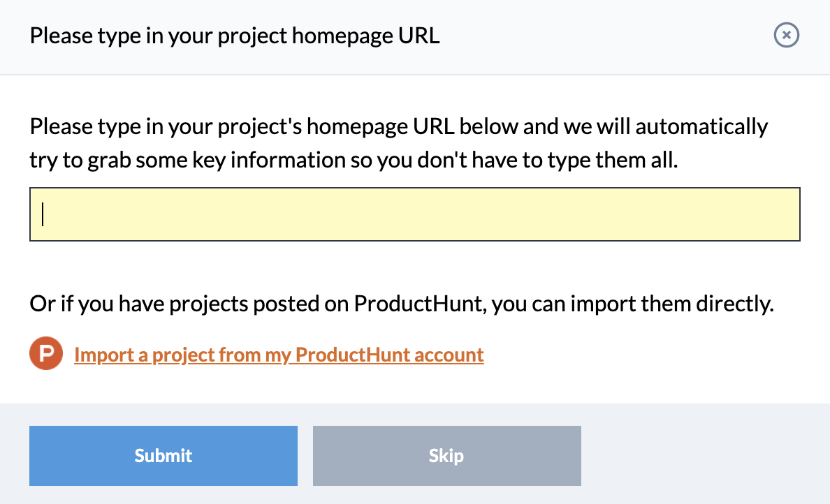The height and width of the screenshot is (504, 830).
Task: Click the empty footer area right of Skip
Action: coord(706,456)
